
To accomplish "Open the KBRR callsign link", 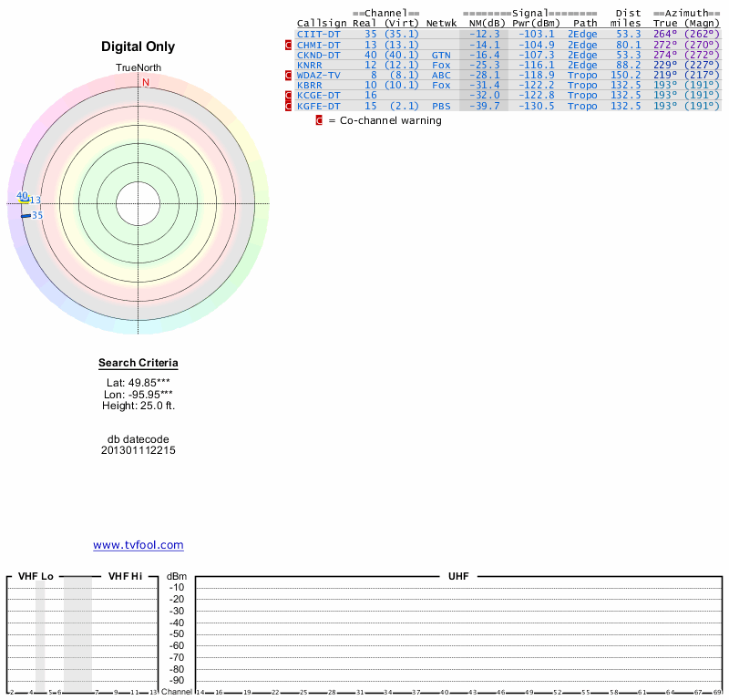I will click(x=311, y=86).
